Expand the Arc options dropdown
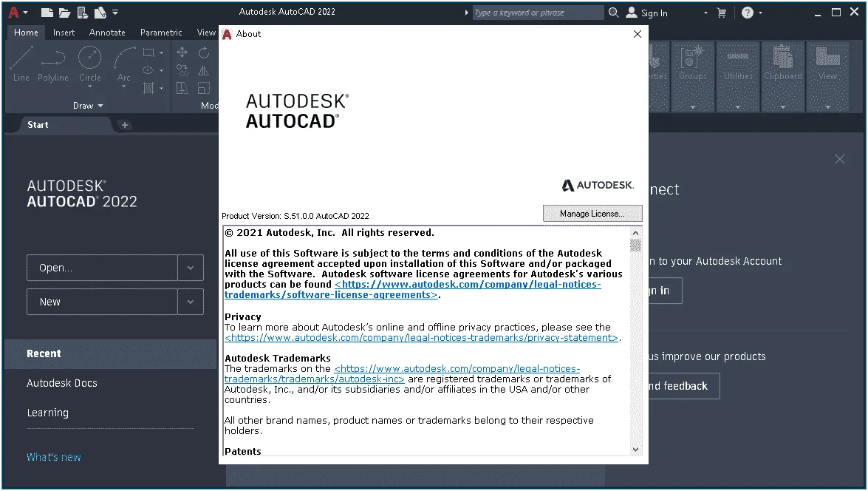Viewport: 868px width, 491px height. pos(124,87)
